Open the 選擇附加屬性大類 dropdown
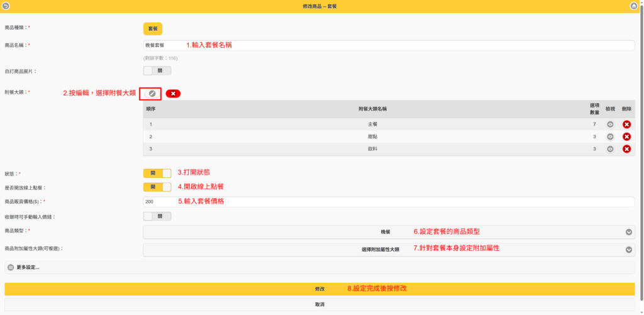644x315 pixels. pyautogui.click(x=389, y=250)
